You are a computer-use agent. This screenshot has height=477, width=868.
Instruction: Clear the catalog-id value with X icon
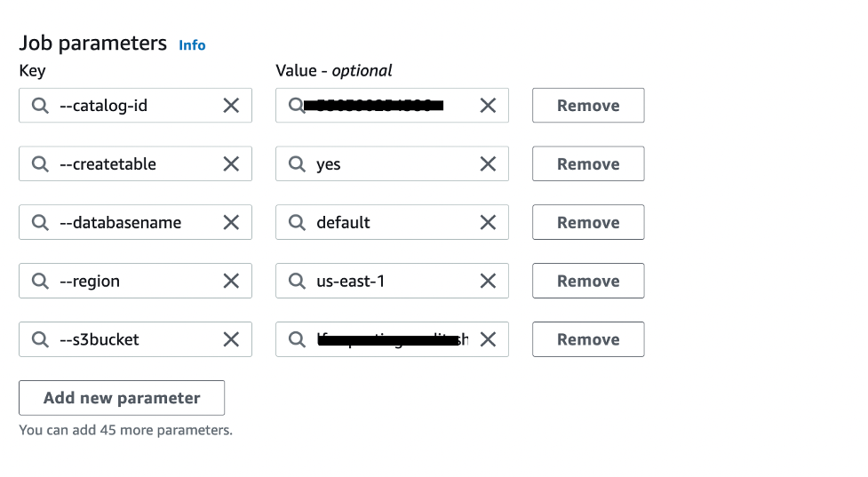(x=488, y=106)
